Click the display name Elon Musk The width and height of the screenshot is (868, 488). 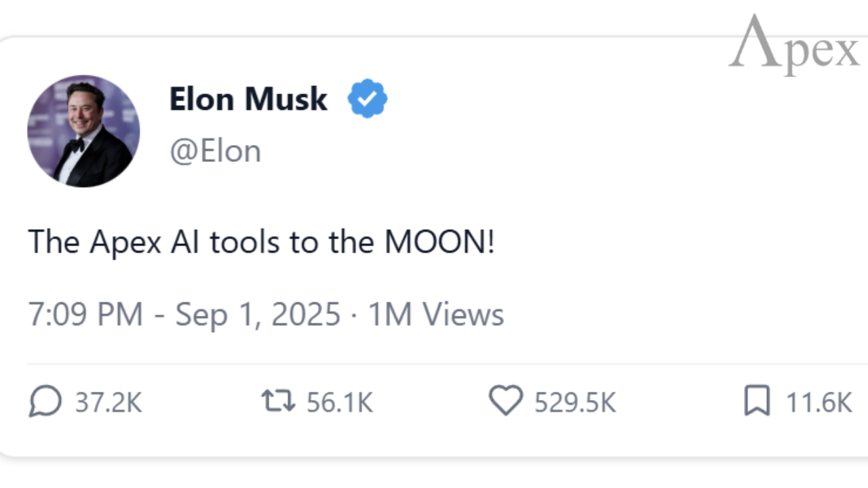tap(248, 99)
